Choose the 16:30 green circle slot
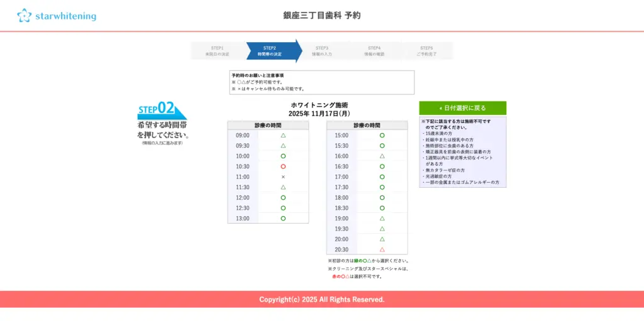This screenshot has width=644, height=321. click(382, 166)
